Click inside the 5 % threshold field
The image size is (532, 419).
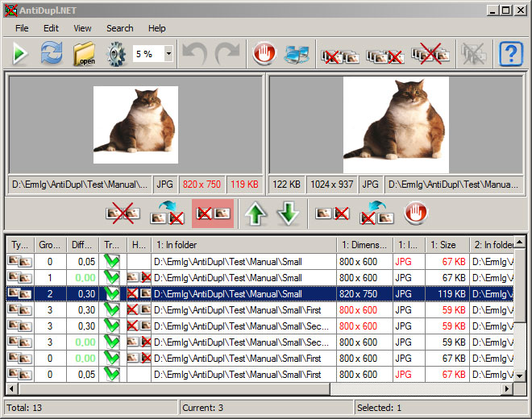point(148,54)
